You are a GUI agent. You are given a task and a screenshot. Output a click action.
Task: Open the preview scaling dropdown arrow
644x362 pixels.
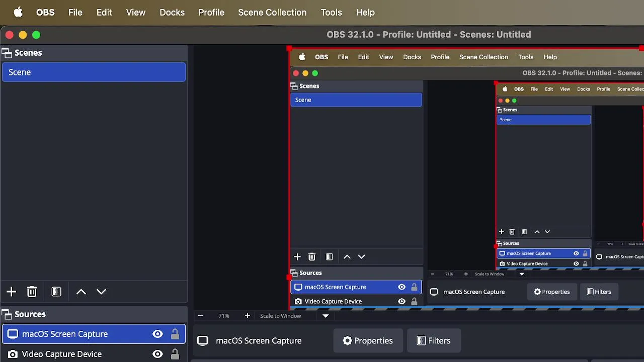326,316
